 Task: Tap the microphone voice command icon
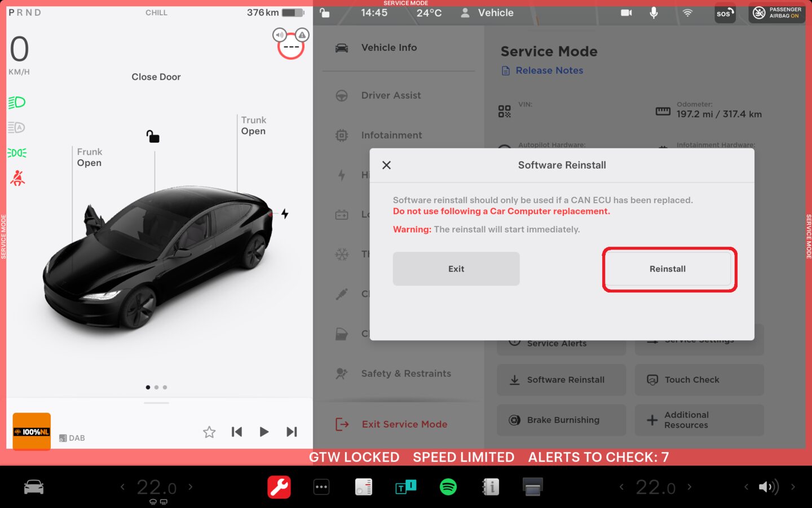pyautogui.click(x=654, y=12)
